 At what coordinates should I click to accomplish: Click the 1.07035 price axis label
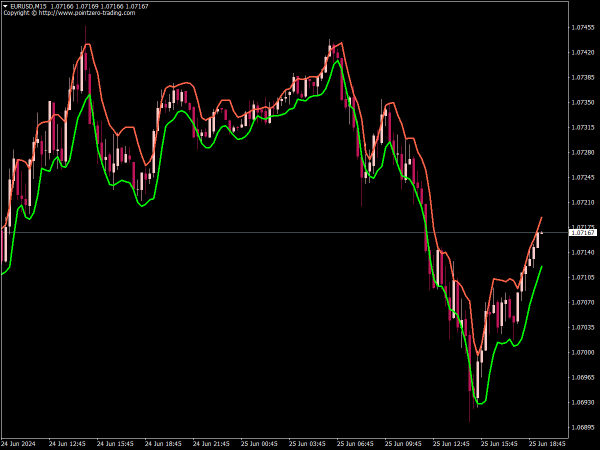pos(583,328)
